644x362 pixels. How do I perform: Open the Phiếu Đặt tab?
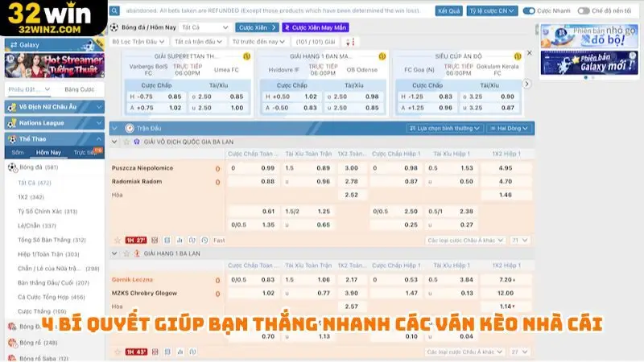point(29,89)
